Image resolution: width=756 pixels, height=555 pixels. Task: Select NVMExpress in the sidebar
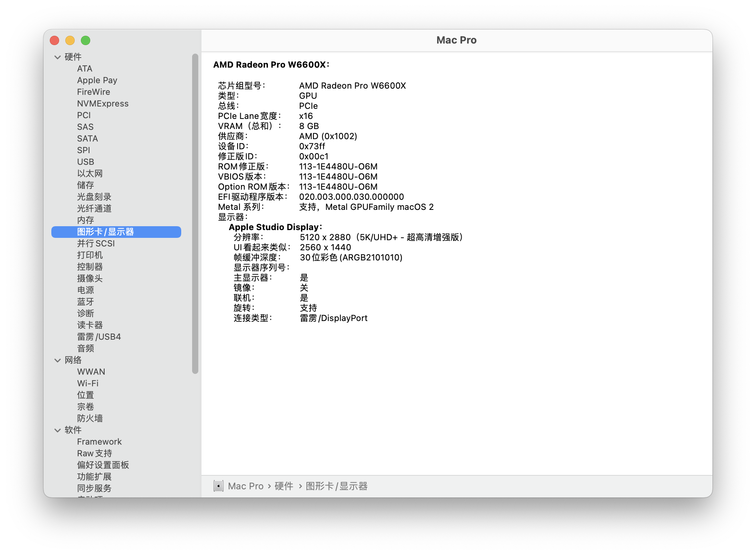(x=103, y=104)
